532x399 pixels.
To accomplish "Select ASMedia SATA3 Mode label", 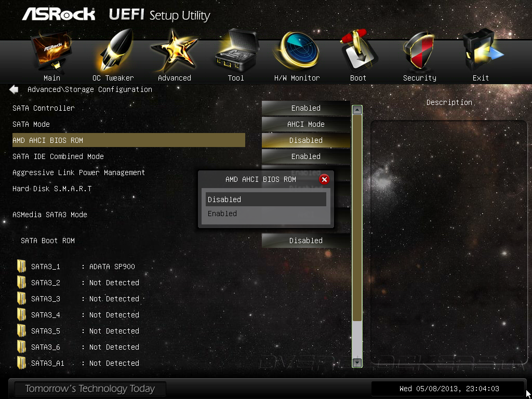I will [50, 215].
